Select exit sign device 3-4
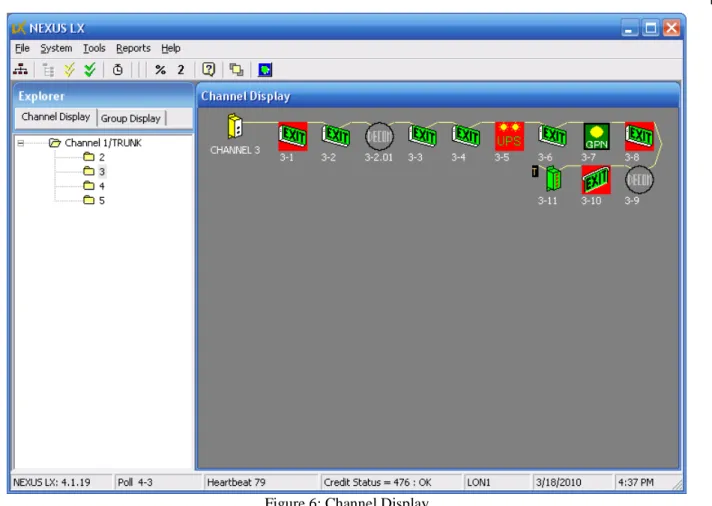 pyautogui.click(x=466, y=135)
